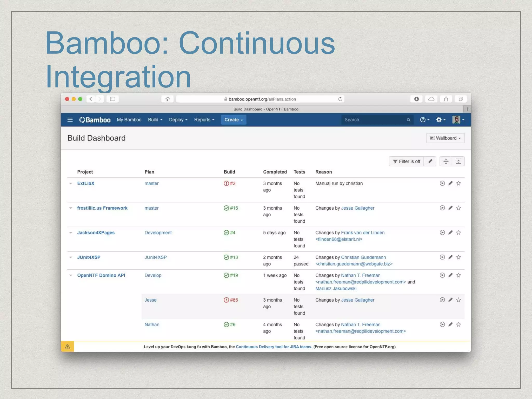Open the administration gear menu
Viewport: 532px width, 399px height.
coord(441,120)
